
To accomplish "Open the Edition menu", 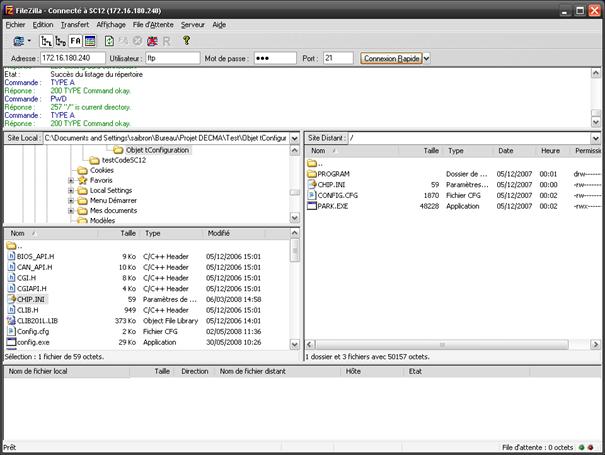I will (x=43, y=25).
